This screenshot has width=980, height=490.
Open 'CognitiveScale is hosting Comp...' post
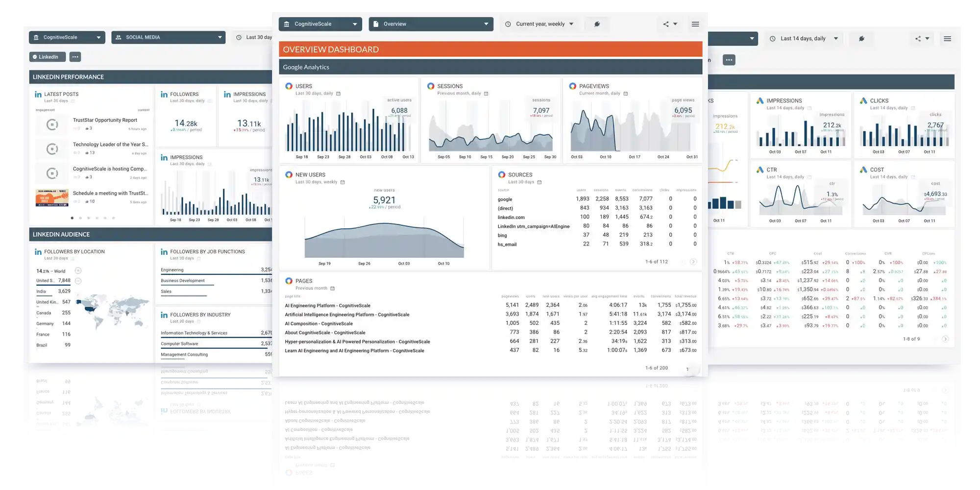click(110, 169)
